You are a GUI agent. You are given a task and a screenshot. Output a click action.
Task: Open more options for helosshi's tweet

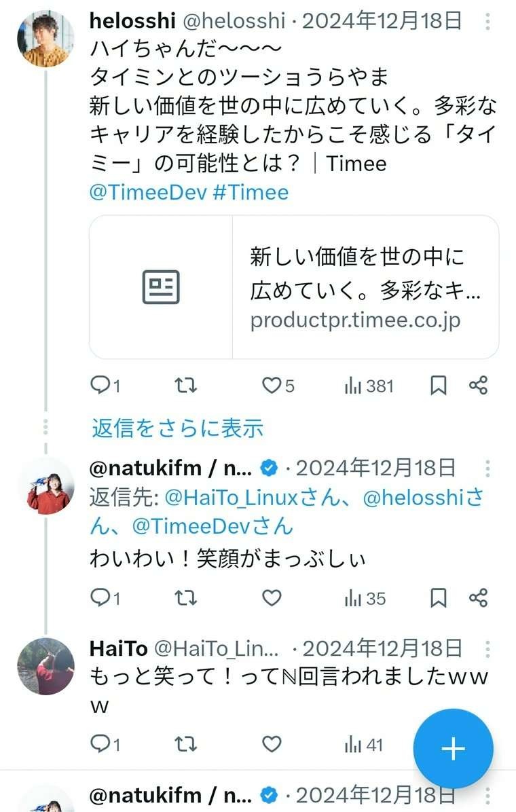pyautogui.click(x=487, y=22)
